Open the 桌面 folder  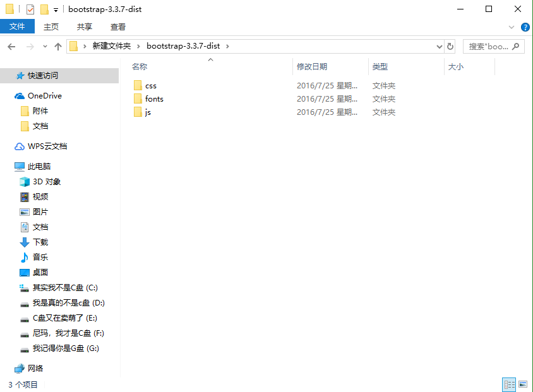click(40, 273)
